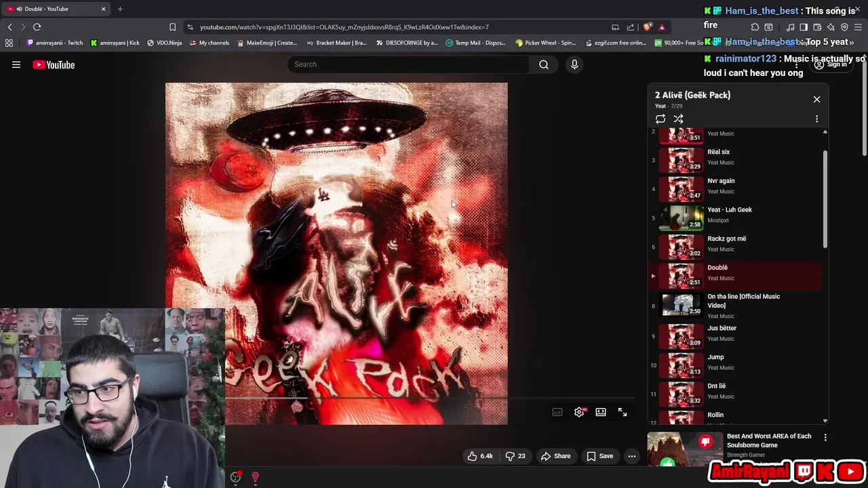
Task: Go back with the browser back arrow
Action: (x=9, y=27)
